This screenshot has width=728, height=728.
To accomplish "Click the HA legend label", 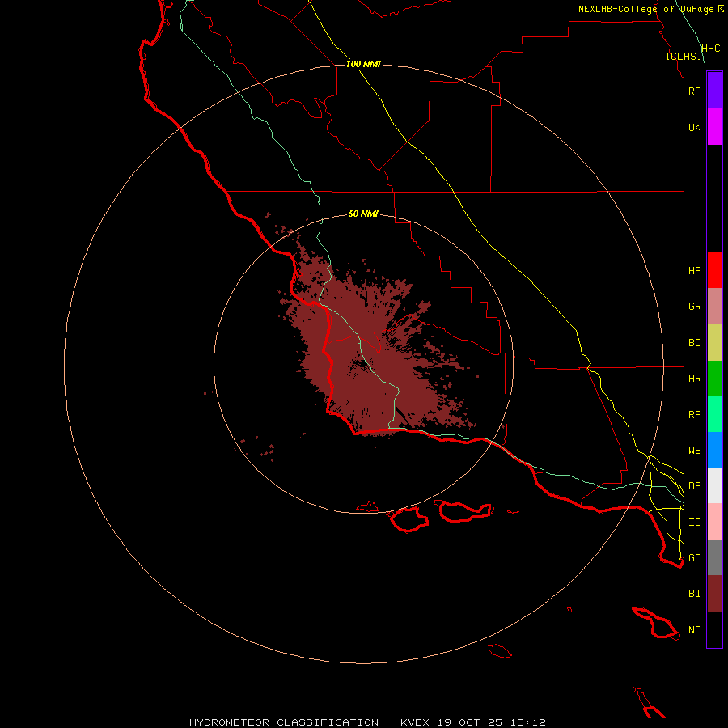I will point(694,271).
